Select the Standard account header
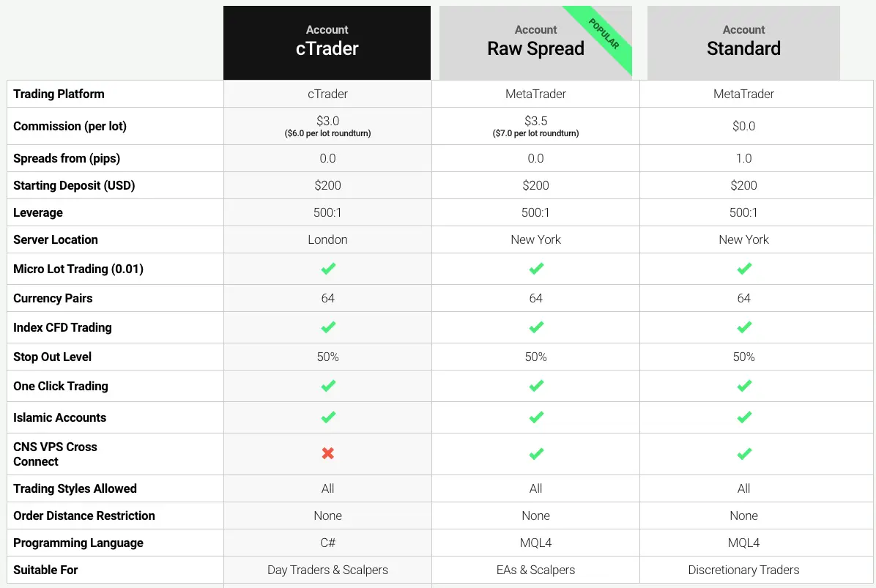The image size is (876, 588). pos(743,43)
